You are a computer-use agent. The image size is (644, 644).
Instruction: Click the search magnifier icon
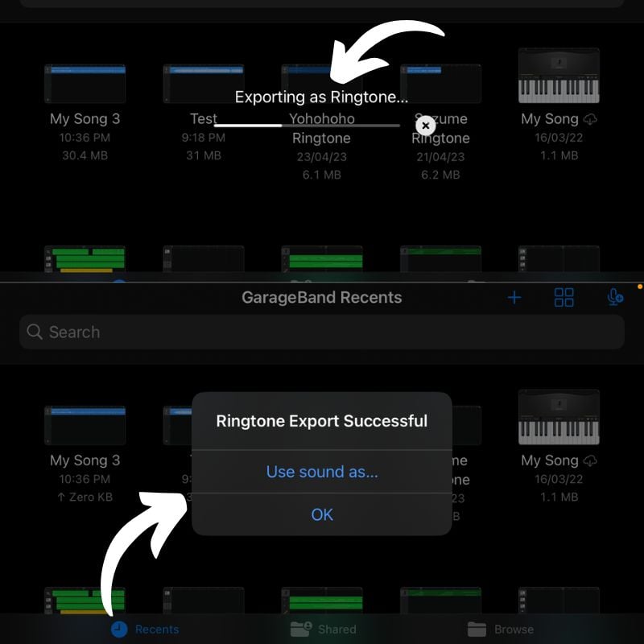pos(35,332)
